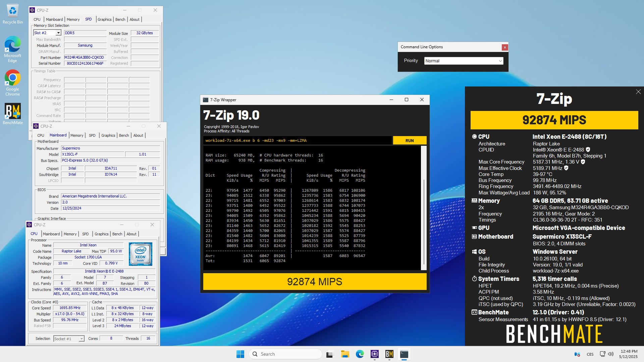Select Memory tab in Mainboard CPU-Z window
This screenshot has height=362, width=644.
coord(76,135)
